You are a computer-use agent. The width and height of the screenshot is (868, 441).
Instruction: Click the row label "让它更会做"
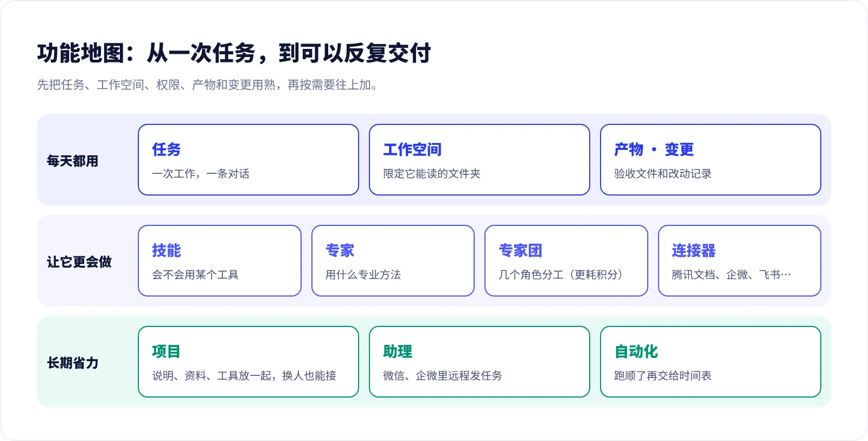(79, 262)
